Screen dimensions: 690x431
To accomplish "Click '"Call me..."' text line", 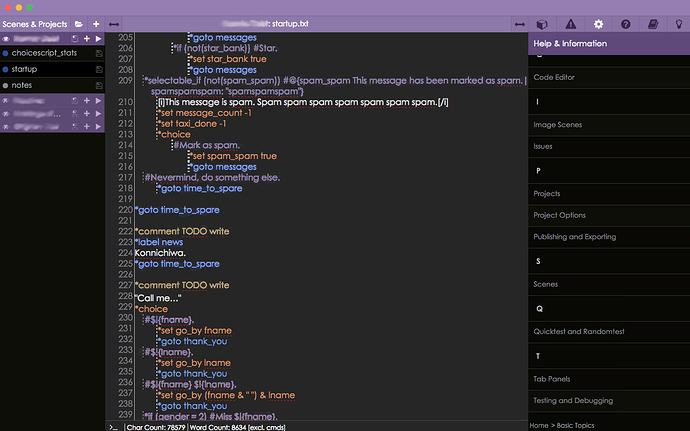I will (x=158, y=298).
